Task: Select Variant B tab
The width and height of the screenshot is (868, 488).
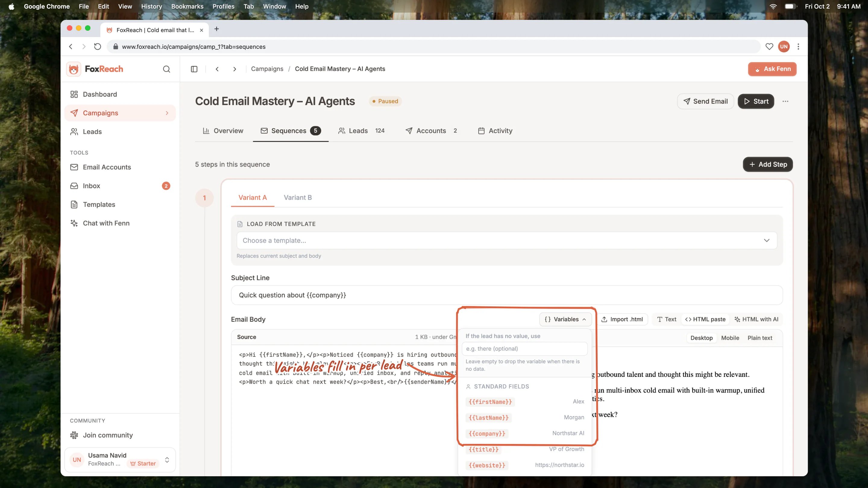Action: click(297, 198)
